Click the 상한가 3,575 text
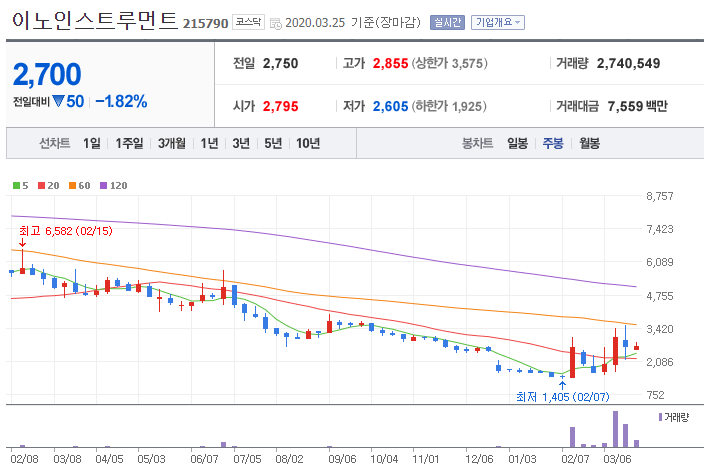Screen dimensions: 704x472 coord(449,63)
